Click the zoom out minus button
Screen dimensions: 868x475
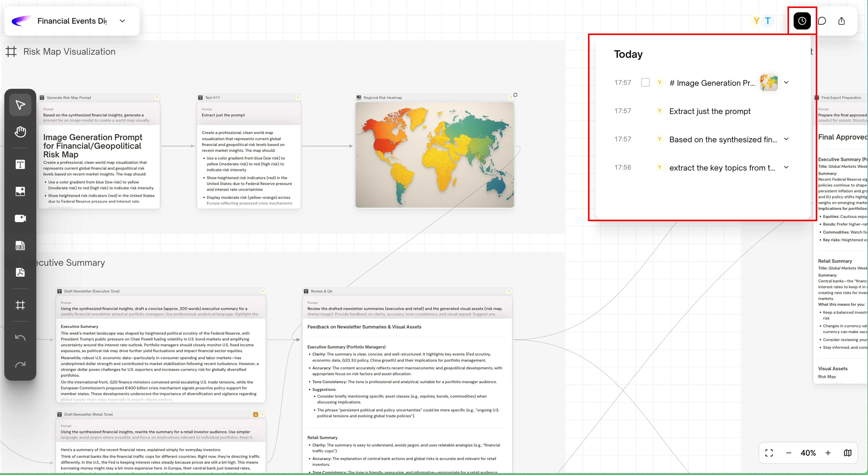[x=789, y=453]
